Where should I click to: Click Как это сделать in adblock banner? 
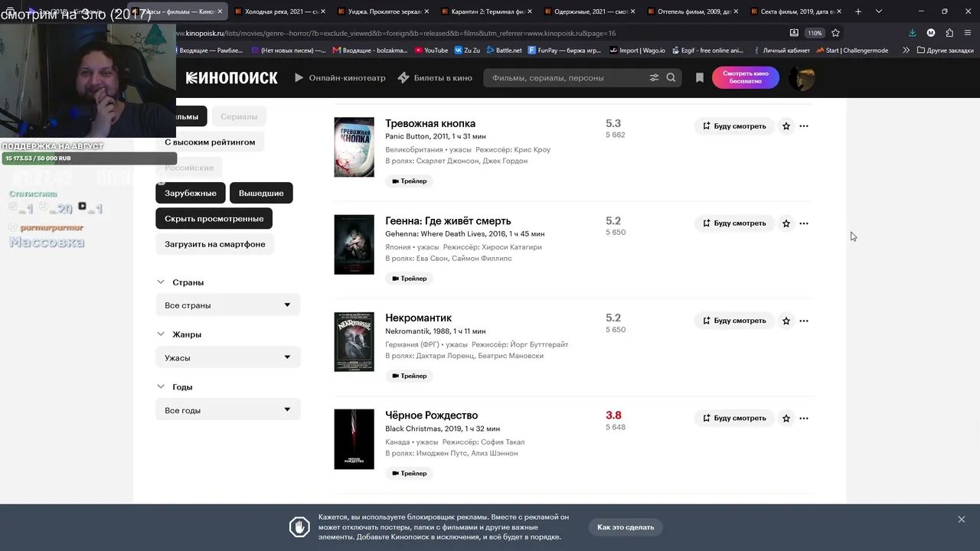click(x=626, y=527)
